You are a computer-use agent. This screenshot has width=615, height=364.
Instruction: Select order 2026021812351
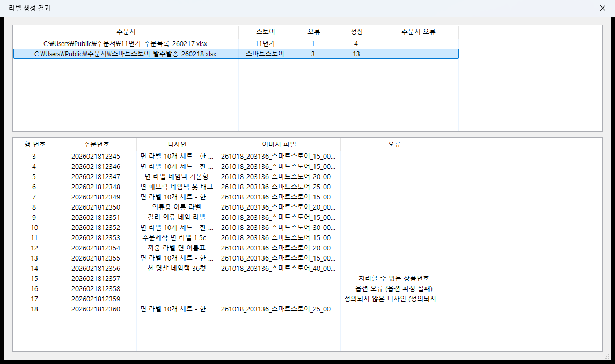click(x=96, y=218)
